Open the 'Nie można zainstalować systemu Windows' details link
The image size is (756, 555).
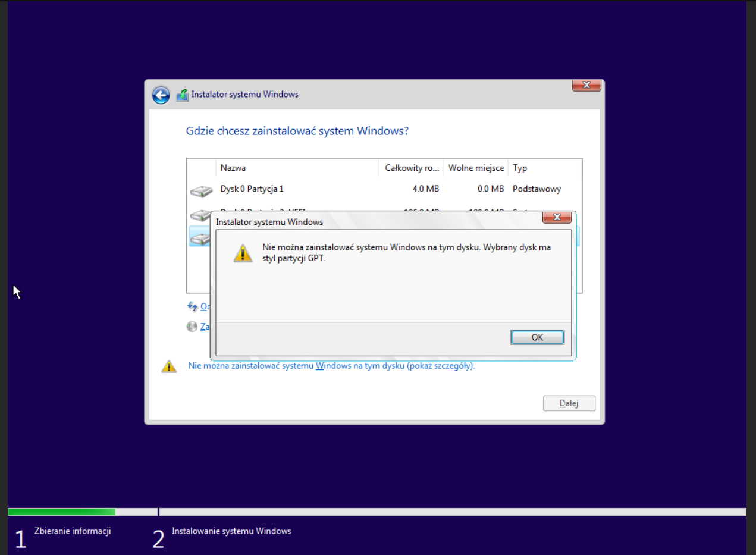coord(331,366)
